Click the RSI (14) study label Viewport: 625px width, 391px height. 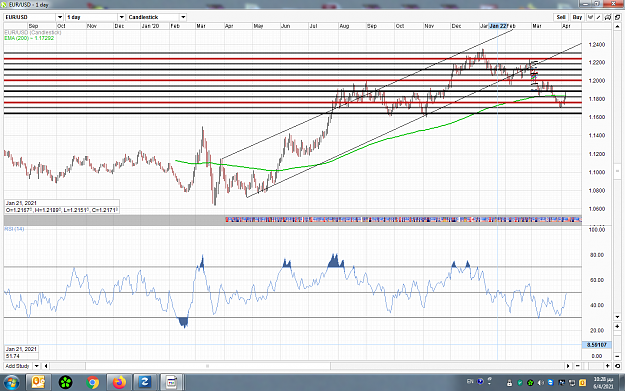pos(14,229)
